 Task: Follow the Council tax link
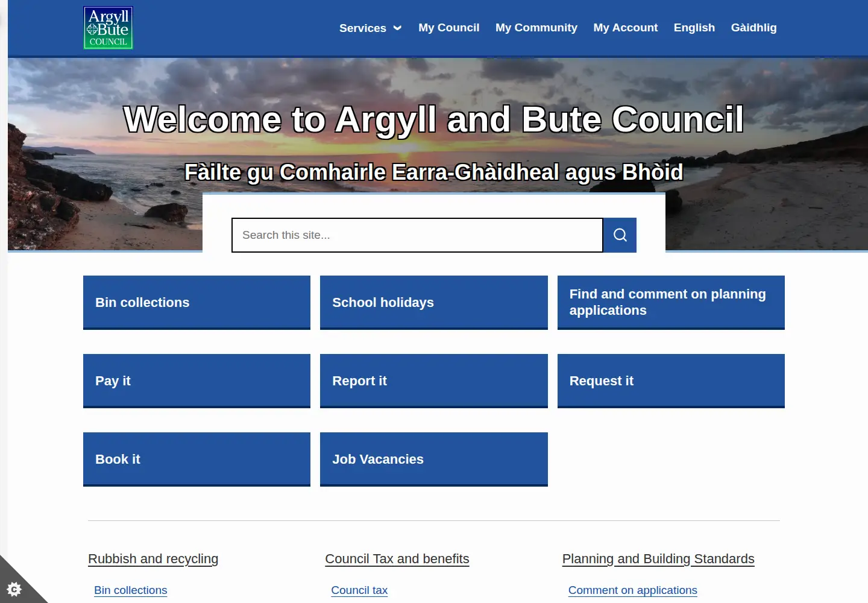359,590
